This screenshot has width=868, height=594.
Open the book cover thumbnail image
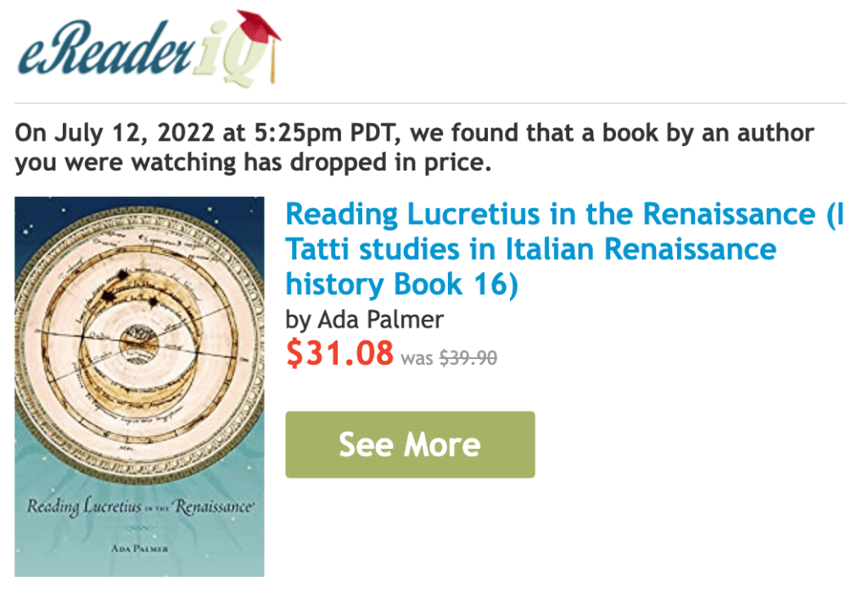[x=139, y=386]
